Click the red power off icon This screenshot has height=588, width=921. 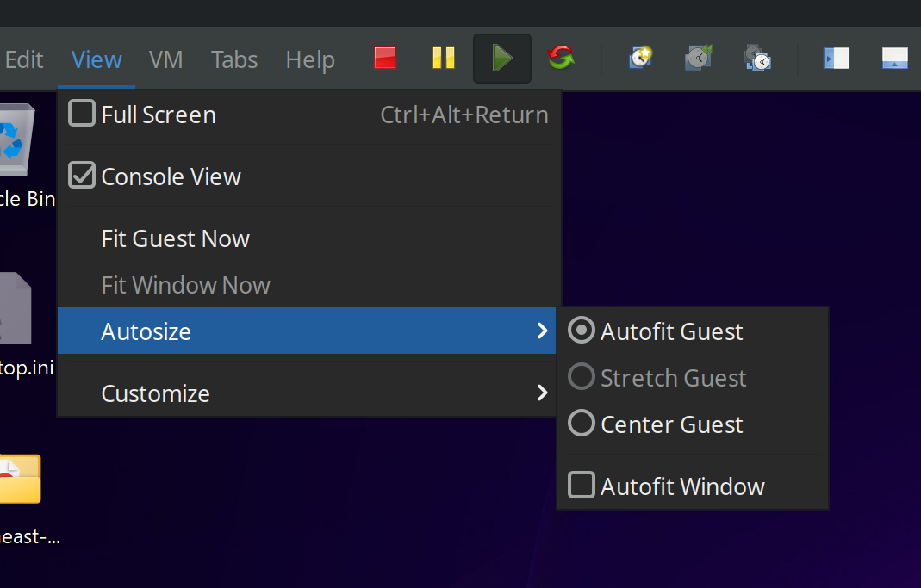click(x=384, y=59)
